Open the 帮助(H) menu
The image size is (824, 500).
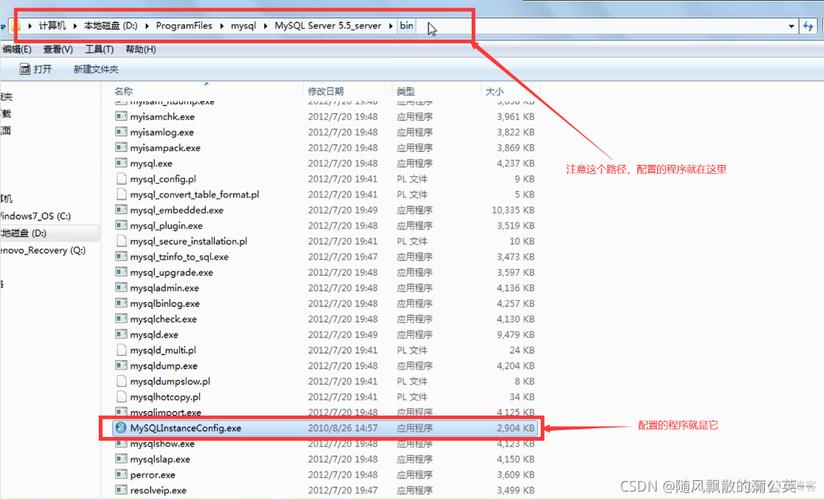coord(140,49)
